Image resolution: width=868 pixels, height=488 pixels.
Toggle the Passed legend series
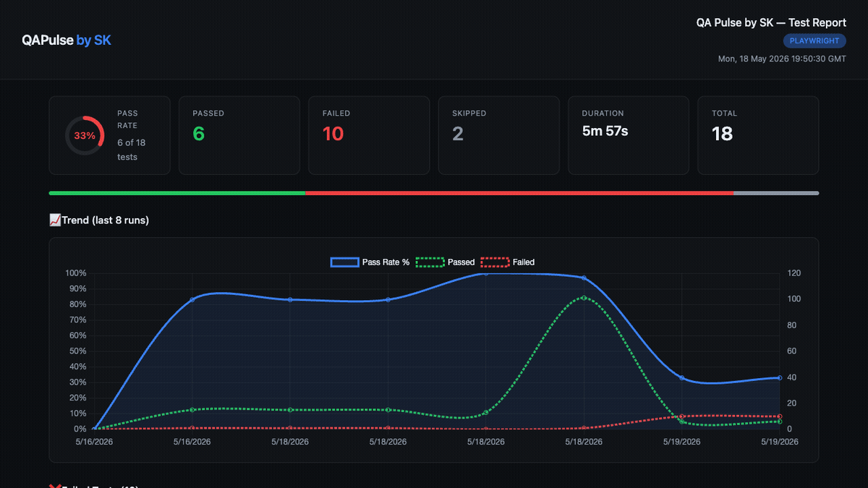(x=446, y=262)
